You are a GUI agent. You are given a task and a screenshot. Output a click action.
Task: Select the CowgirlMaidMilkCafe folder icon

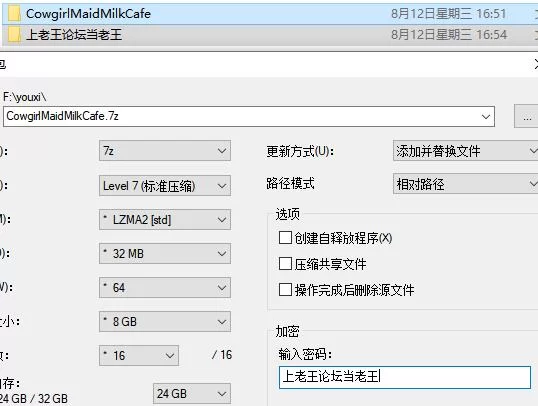click(14, 14)
